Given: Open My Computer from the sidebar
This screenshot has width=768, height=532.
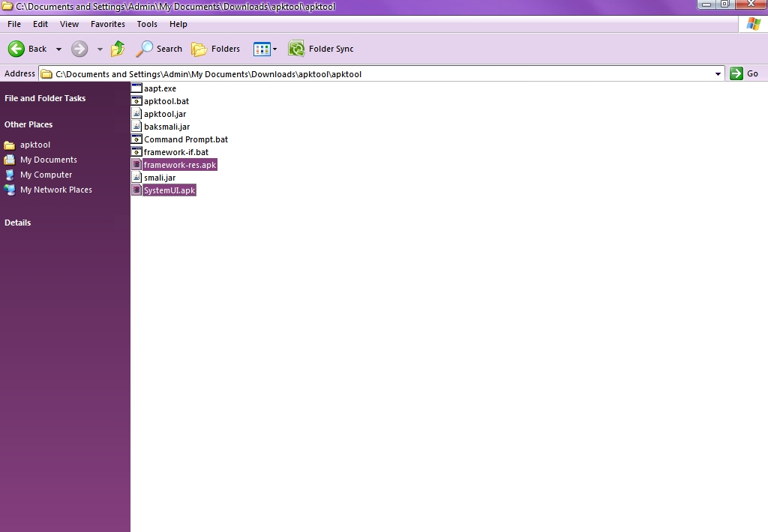Looking at the screenshot, I should (x=45, y=175).
